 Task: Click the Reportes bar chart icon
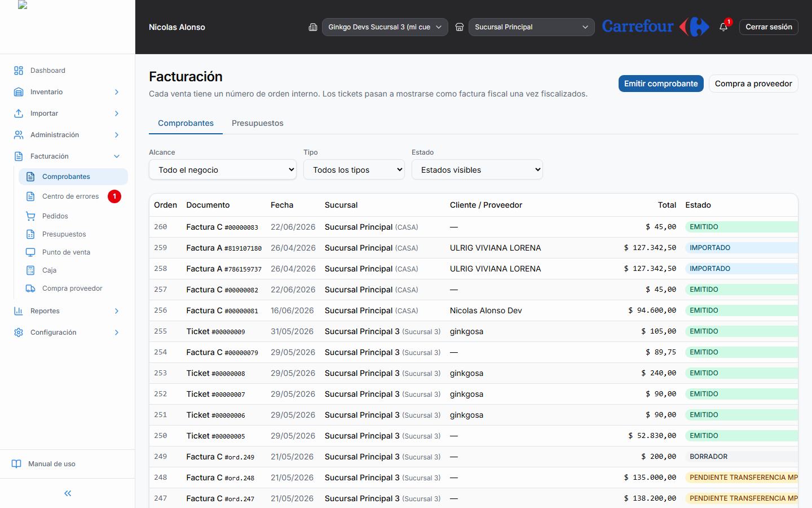coord(19,311)
